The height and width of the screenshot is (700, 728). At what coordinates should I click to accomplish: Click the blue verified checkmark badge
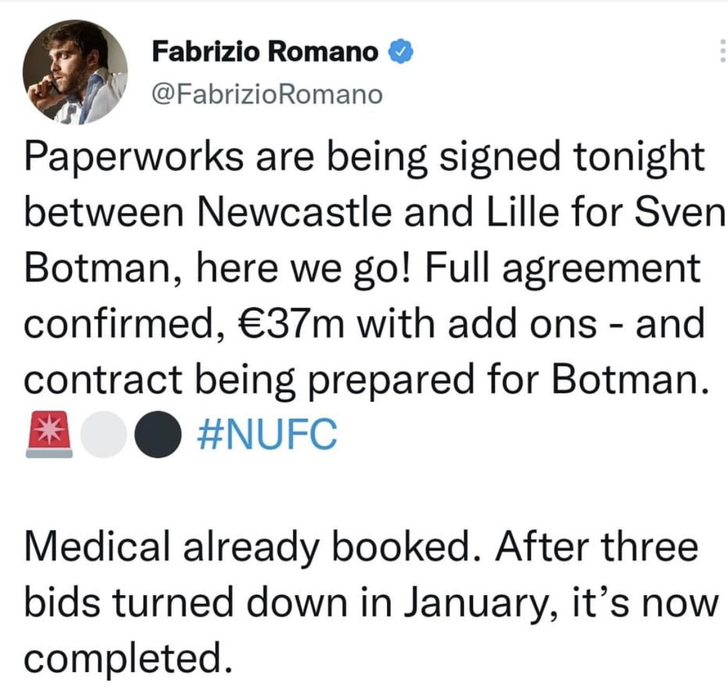(400, 51)
